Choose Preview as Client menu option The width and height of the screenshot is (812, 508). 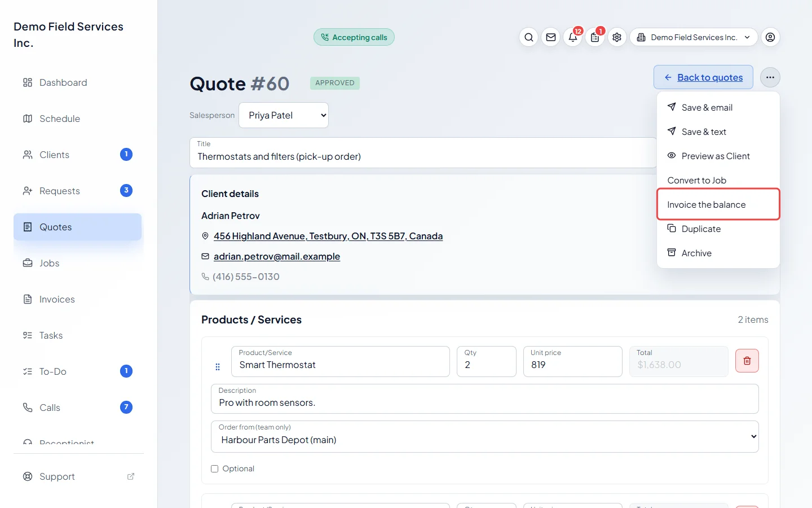[718, 156]
